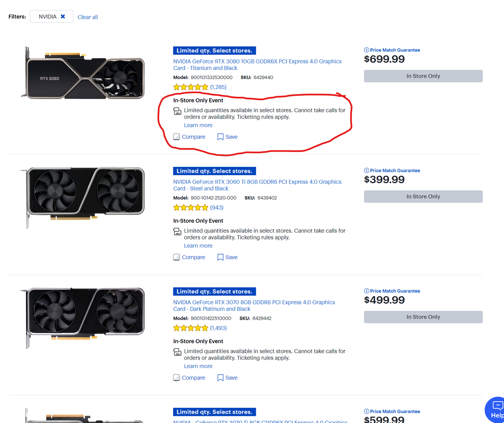
Task: Click the Save bookmark icon for the RTX 3060 Ti
Action: pos(220,257)
